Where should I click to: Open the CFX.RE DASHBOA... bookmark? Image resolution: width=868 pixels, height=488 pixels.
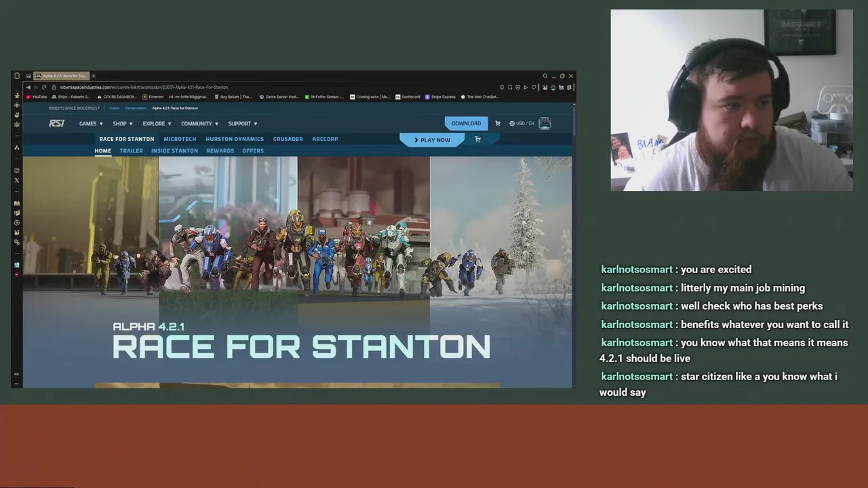coord(117,97)
